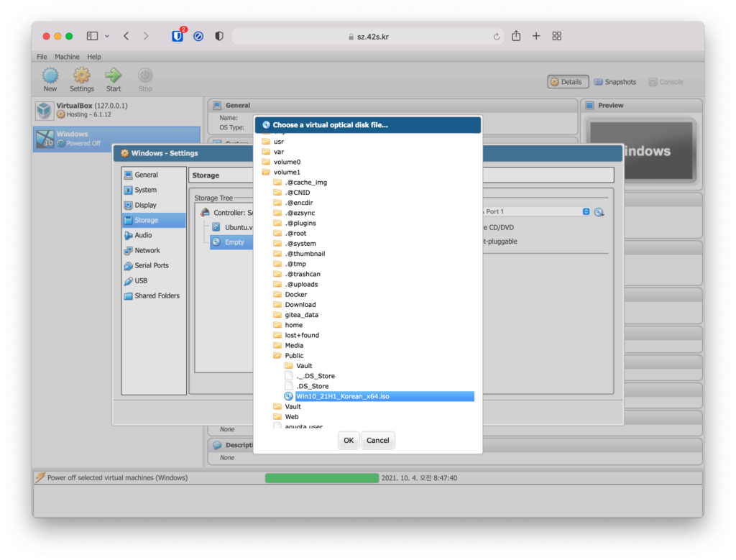Click the Ubuntu disk icon in Storage Tree
This screenshot has height=560, width=736.
(x=216, y=227)
